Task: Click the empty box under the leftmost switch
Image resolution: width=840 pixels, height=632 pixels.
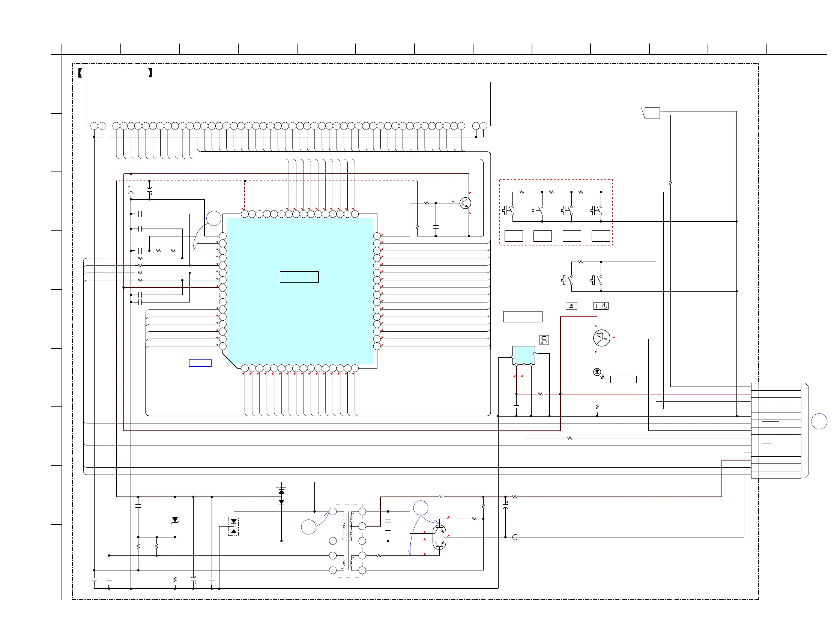Action: coord(514,236)
